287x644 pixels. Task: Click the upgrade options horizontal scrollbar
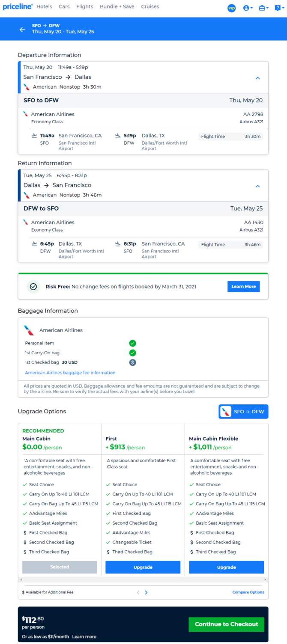coord(143,579)
